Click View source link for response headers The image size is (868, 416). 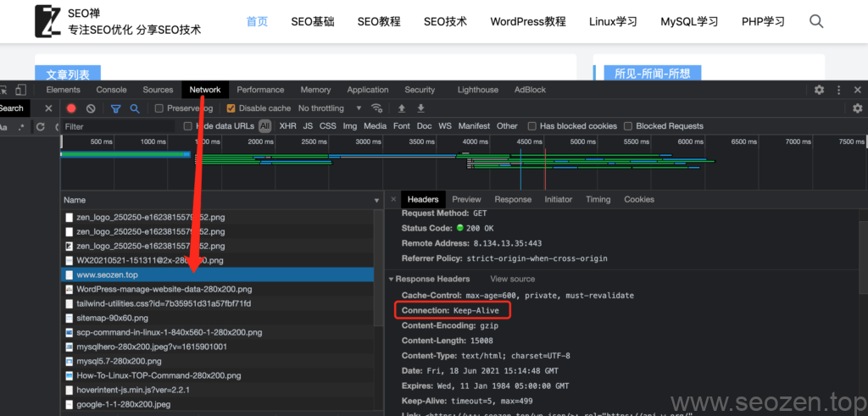[x=512, y=279]
